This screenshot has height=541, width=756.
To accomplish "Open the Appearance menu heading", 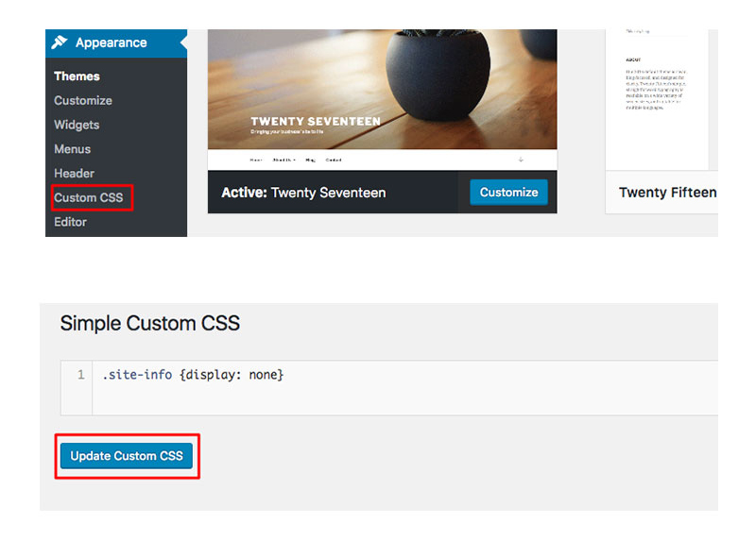I will [116, 42].
